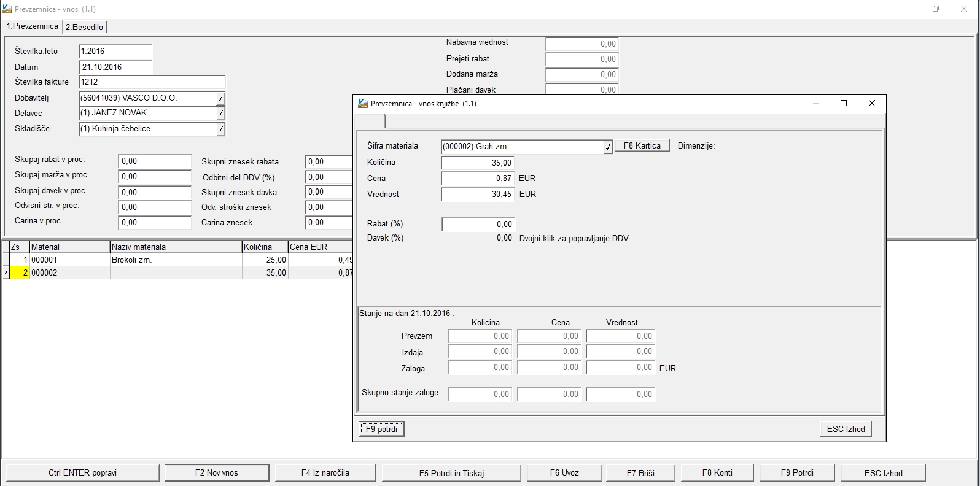
Task: Click the 35,00 quantity cell in table
Action: coord(265,272)
